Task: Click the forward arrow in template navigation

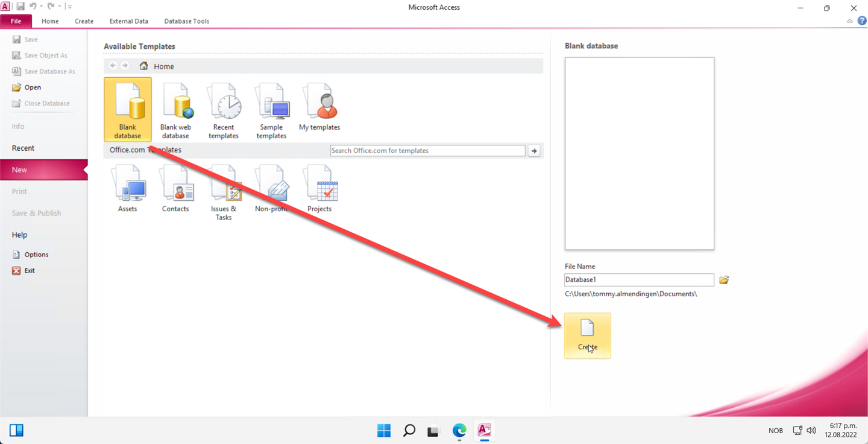Action: click(x=125, y=66)
